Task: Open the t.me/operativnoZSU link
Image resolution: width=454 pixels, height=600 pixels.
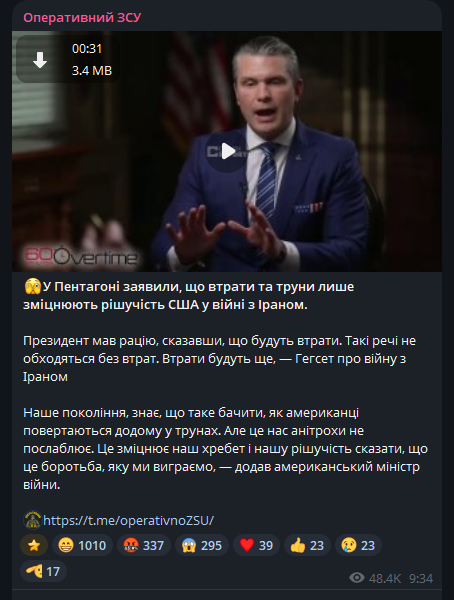Action: (x=128, y=520)
